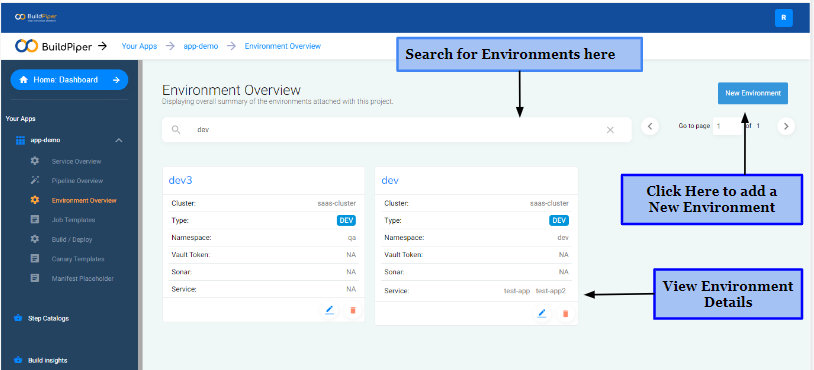Click DEV type badge on dev card
Image resolution: width=814 pixels, height=370 pixels.
pos(559,221)
